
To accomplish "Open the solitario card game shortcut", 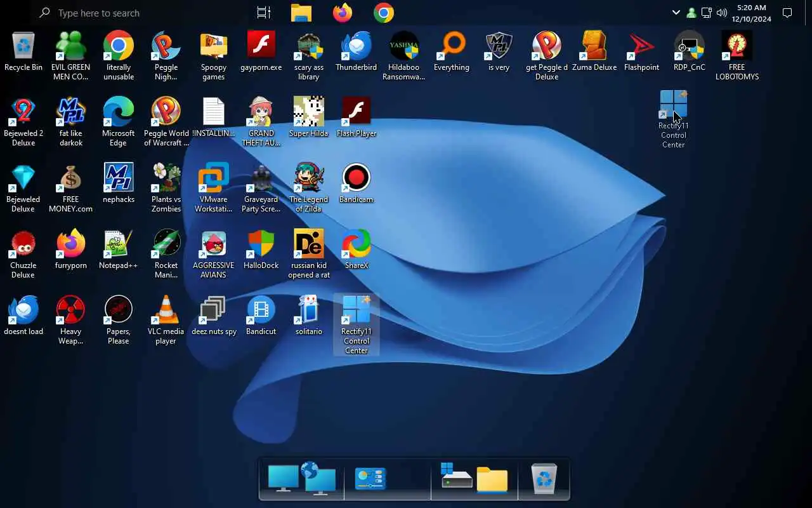I will tap(309, 316).
